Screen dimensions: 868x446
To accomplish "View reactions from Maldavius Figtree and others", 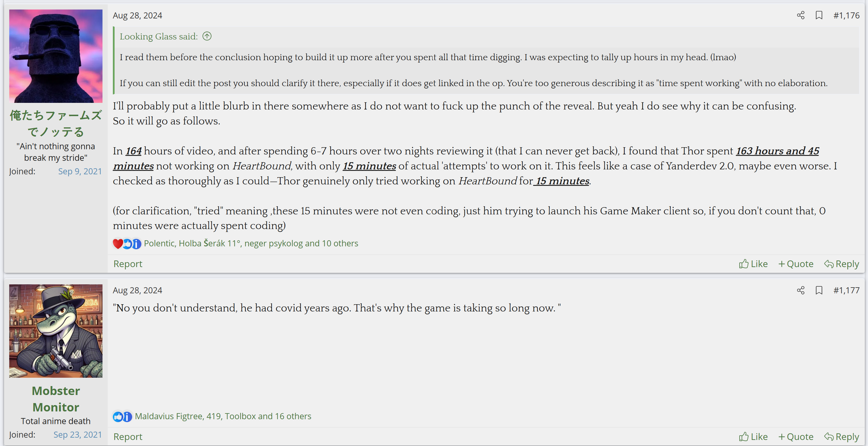I will pyautogui.click(x=223, y=416).
